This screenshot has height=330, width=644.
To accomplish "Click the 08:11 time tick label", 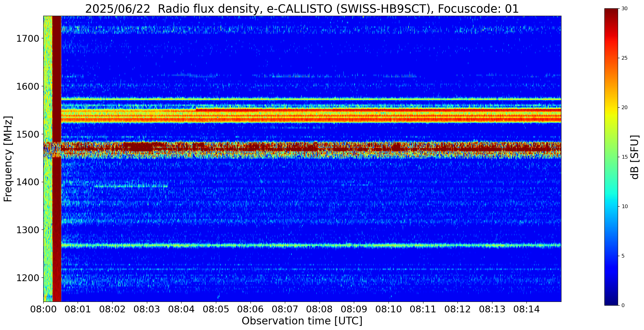I will (423, 309).
